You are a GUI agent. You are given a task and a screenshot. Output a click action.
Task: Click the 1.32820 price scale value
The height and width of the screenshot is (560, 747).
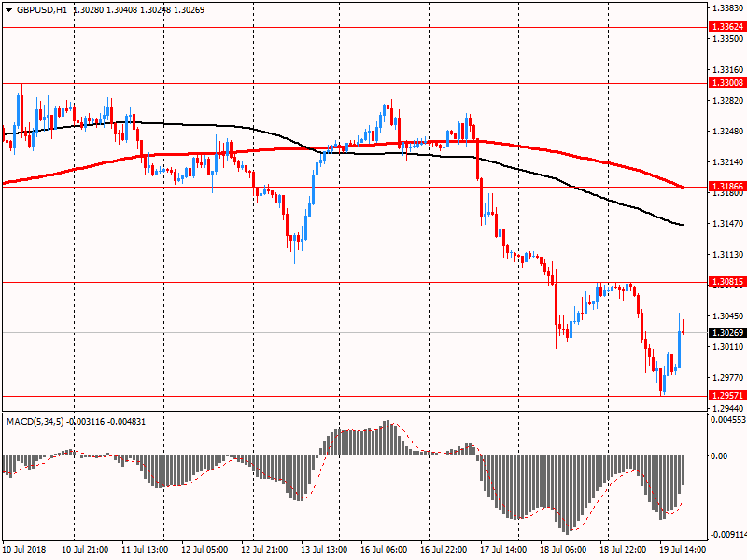point(728,101)
